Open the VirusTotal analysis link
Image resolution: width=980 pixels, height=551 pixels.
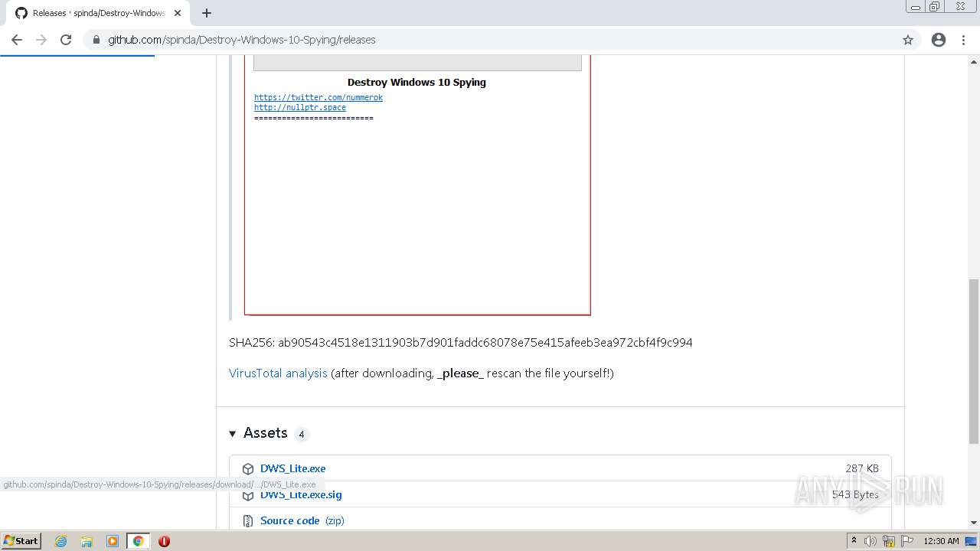278,373
